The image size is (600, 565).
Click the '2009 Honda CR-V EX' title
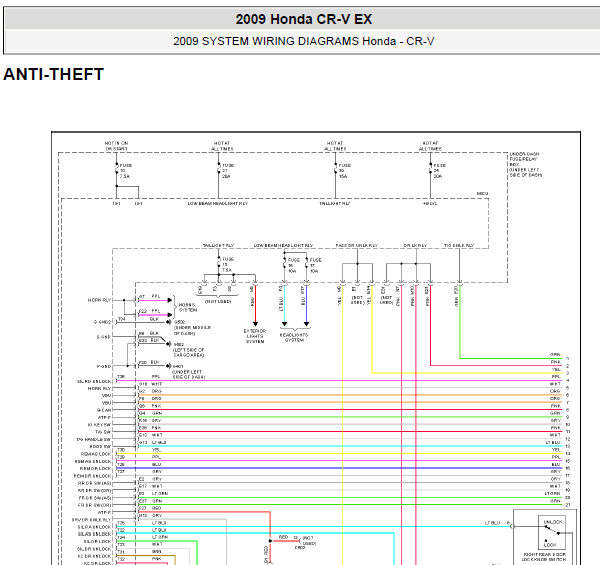tap(303, 19)
